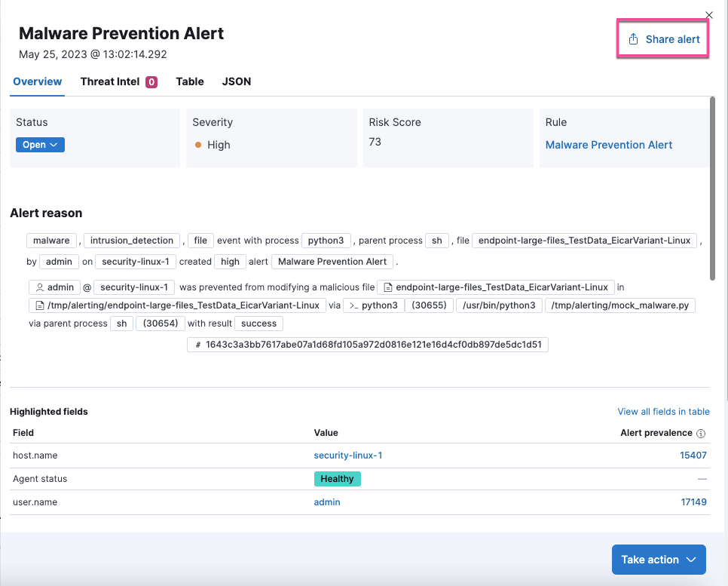The height and width of the screenshot is (586, 728).
Task: Click the malware badge in Alert reason
Action: 51,240
